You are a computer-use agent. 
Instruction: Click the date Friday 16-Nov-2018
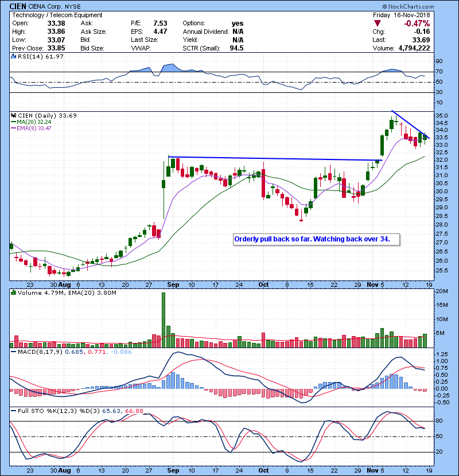pyautogui.click(x=401, y=15)
